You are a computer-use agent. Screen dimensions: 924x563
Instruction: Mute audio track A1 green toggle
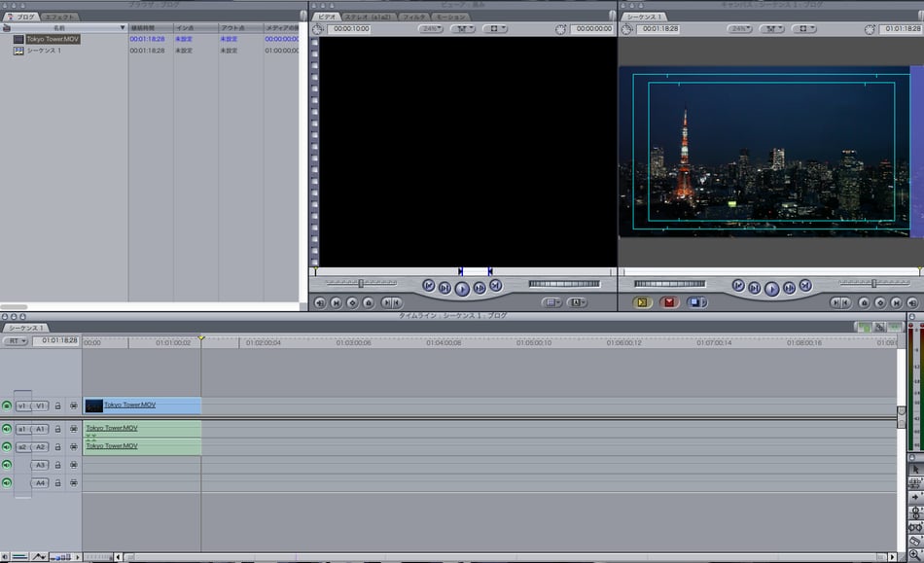[7, 429]
